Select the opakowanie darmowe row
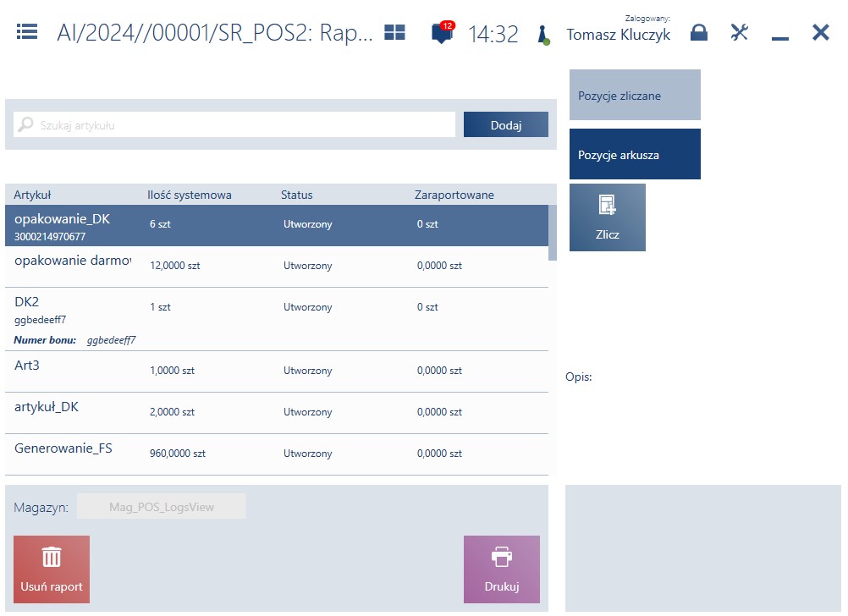The height and width of the screenshot is (616, 848). click(x=277, y=267)
